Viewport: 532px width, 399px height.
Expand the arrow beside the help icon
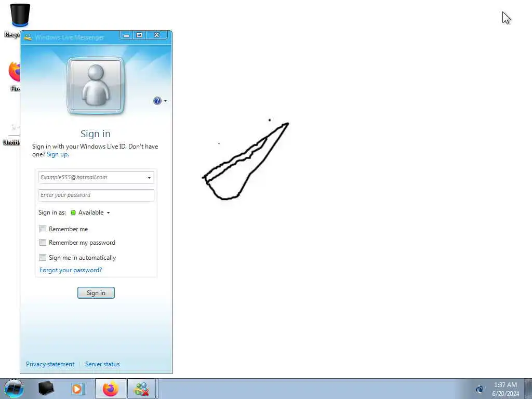point(165,101)
